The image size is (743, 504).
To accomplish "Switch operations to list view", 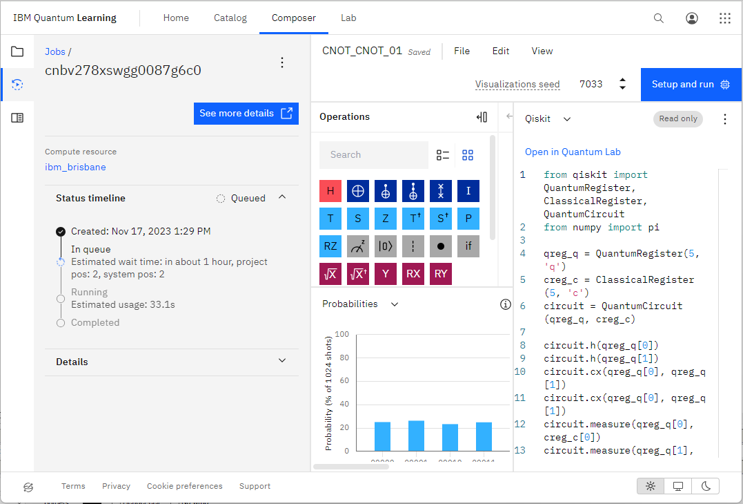I will (x=443, y=155).
